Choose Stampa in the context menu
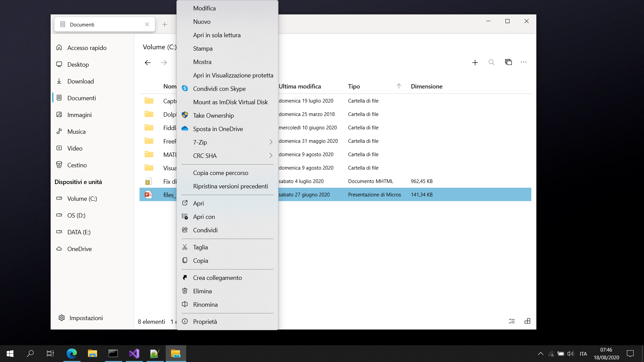This screenshot has height=362, width=644. [x=227, y=48]
